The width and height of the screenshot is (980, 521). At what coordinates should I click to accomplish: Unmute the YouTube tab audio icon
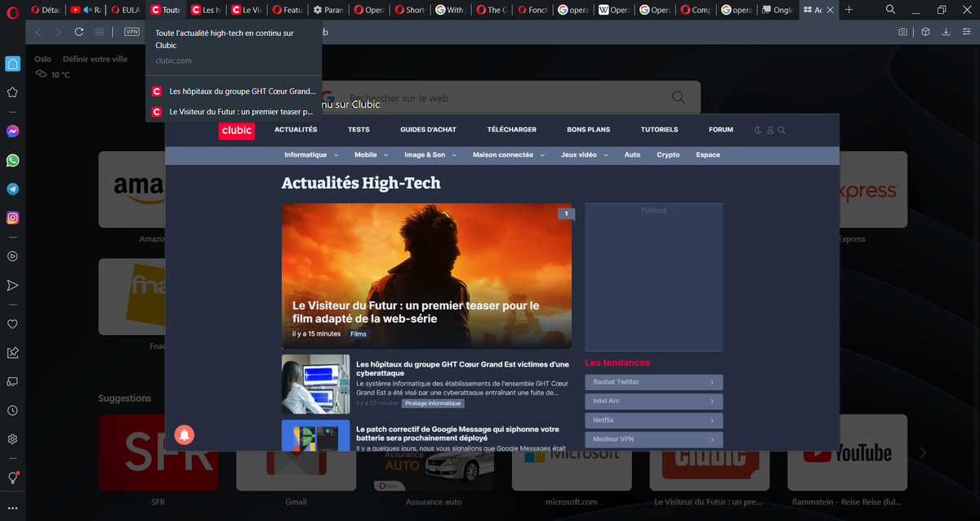click(x=87, y=10)
